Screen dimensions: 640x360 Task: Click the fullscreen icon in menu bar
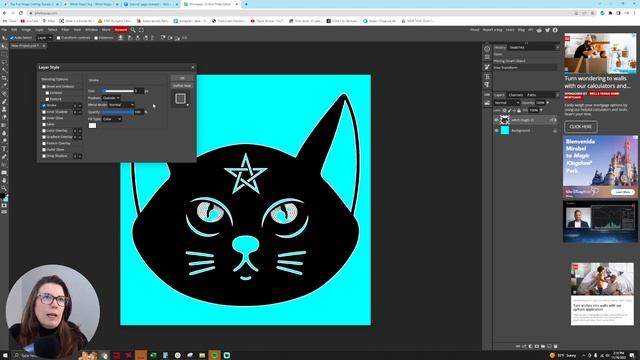tap(141, 30)
